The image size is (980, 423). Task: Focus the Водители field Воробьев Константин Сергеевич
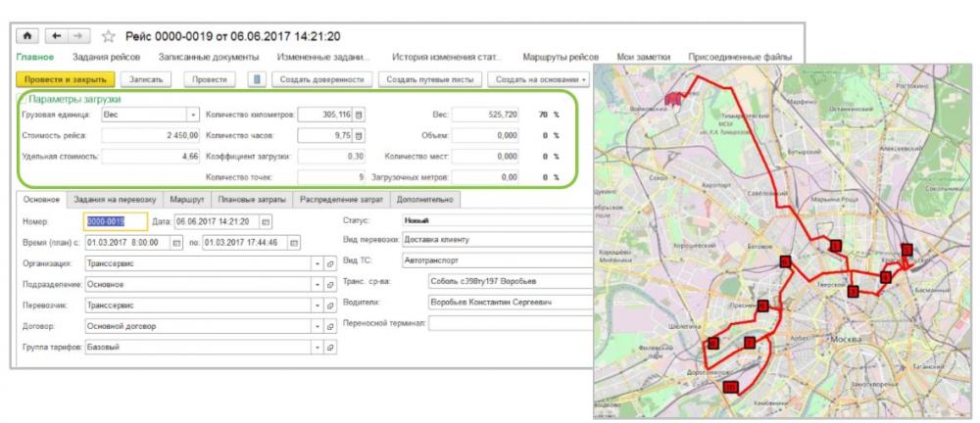[x=511, y=303]
